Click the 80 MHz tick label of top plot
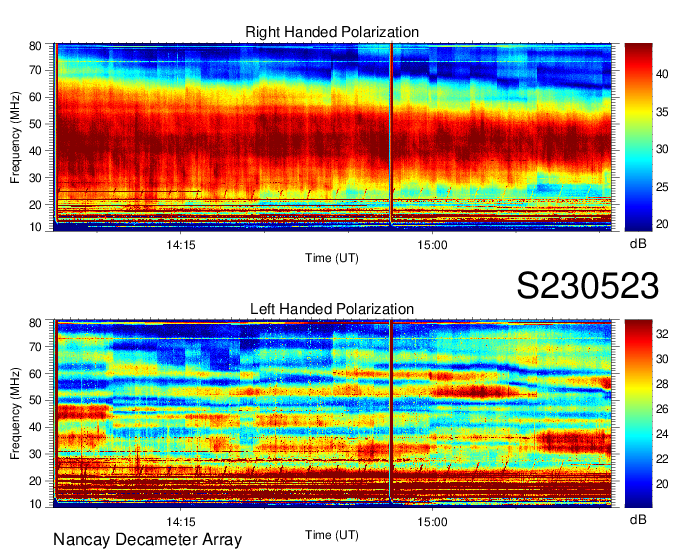 35,46
